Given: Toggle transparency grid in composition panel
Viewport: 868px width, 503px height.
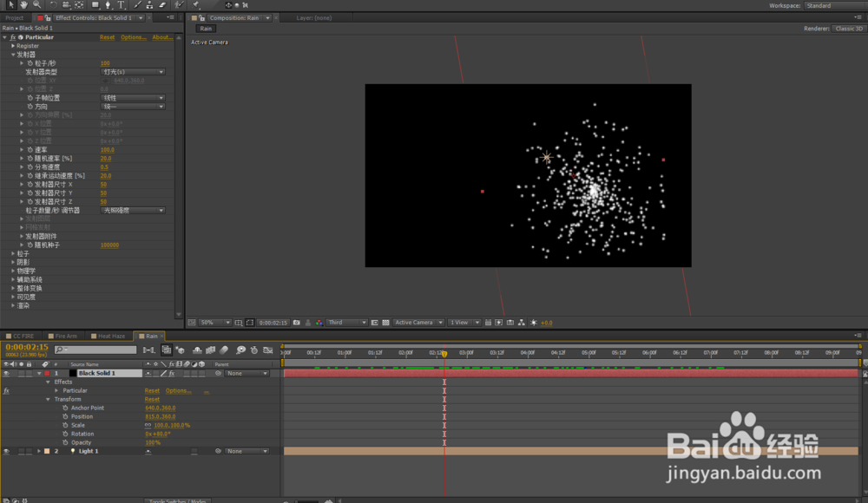Looking at the screenshot, I should pyautogui.click(x=385, y=322).
